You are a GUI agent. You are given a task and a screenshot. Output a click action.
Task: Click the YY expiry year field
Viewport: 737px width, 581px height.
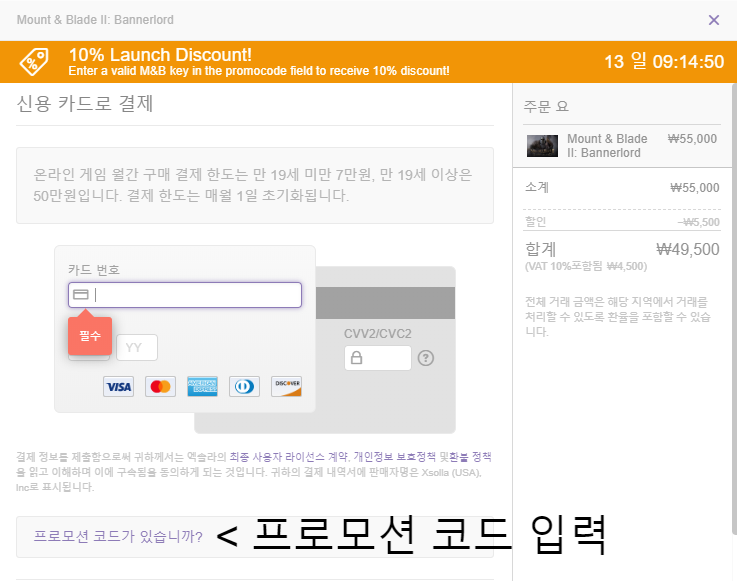[137, 347]
